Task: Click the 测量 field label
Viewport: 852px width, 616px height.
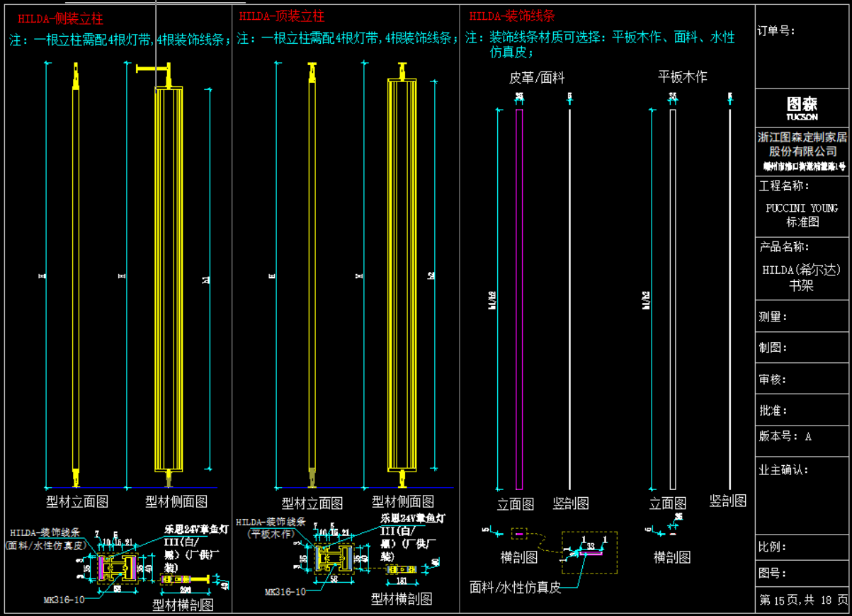Action: [x=773, y=316]
